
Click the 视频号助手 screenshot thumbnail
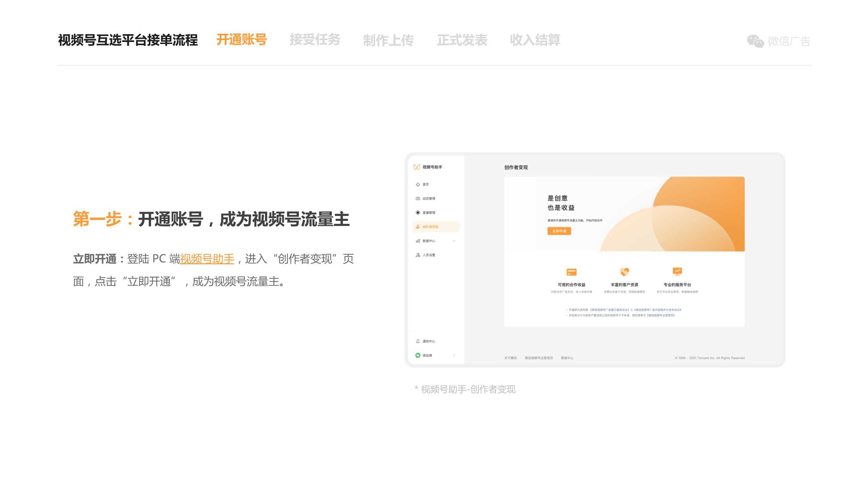(595, 260)
